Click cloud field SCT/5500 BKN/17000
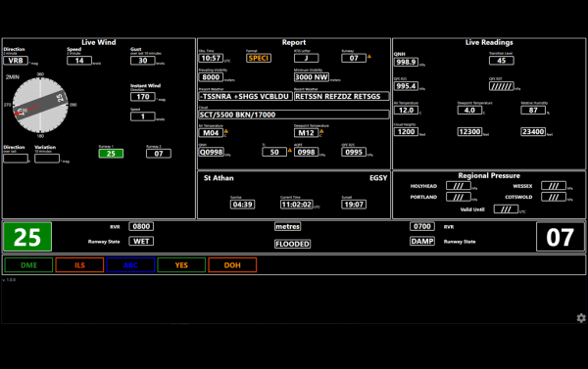Screen dimensions: 588x369 coord(294,115)
